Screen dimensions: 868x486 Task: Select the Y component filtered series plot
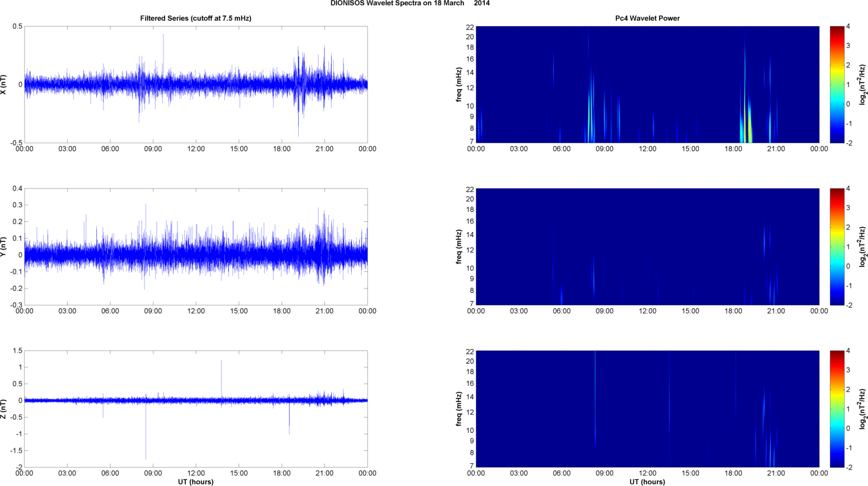pos(196,246)
